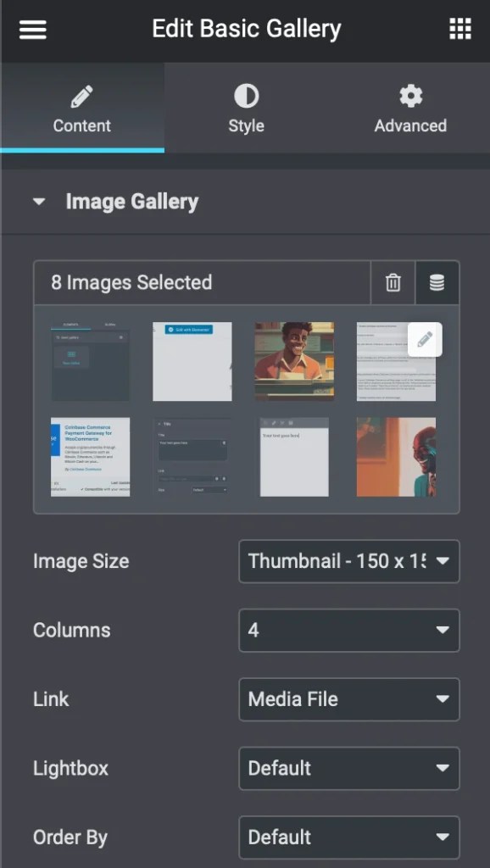Select the Edit with Elementor thumbnail
This screenshot has height=868, width=490.
192,361
